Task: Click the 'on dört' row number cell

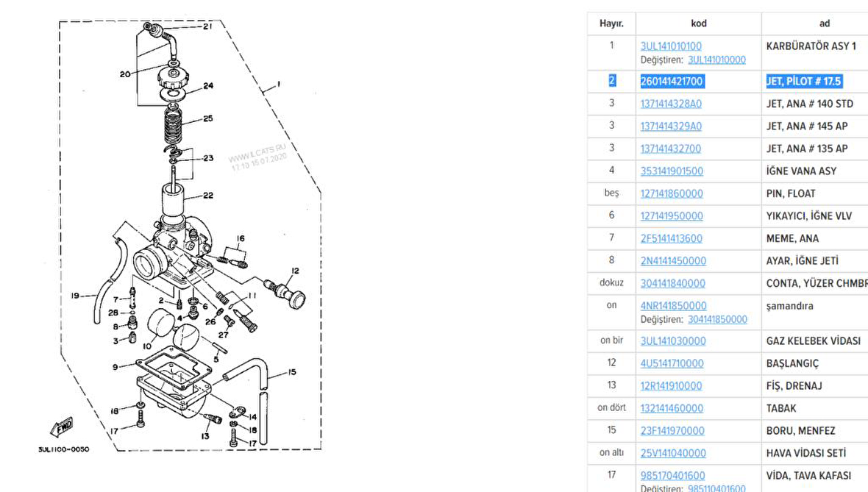Action: tap(611, 408)
